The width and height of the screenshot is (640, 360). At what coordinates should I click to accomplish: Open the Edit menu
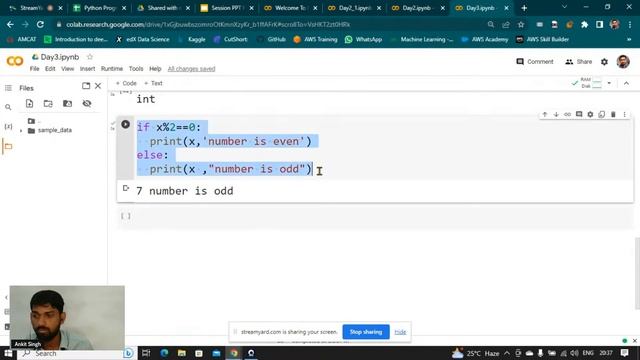[50, 69]
